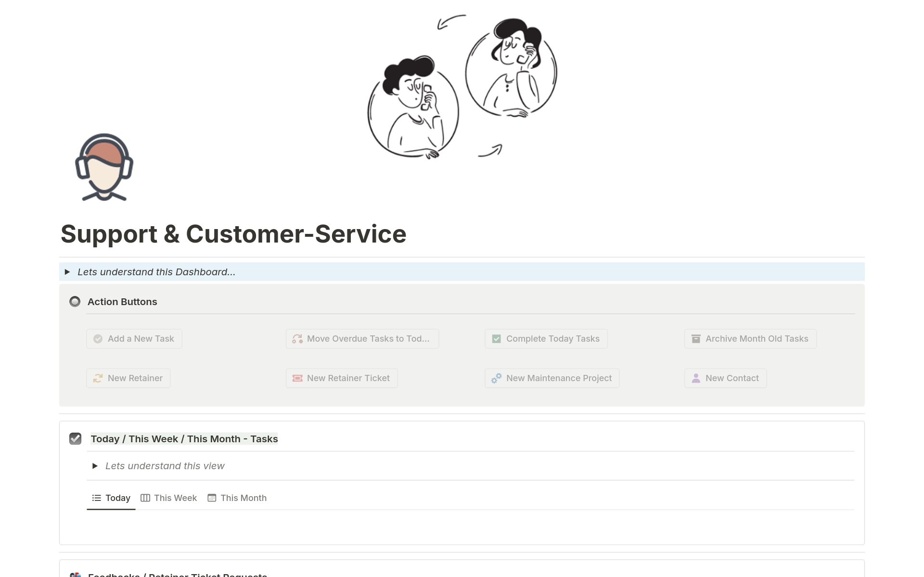Click the red ticket icon in New Retainer Ticket
Screen dimensions: 924x577
tap(297, 378)
